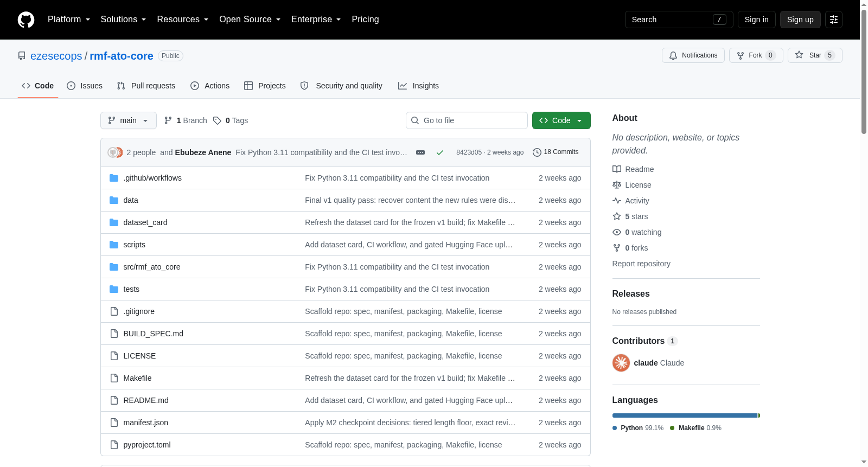Screen dimensions: 868x467
Task: Open the Python 99.1% language link
Action: (638, 428)
